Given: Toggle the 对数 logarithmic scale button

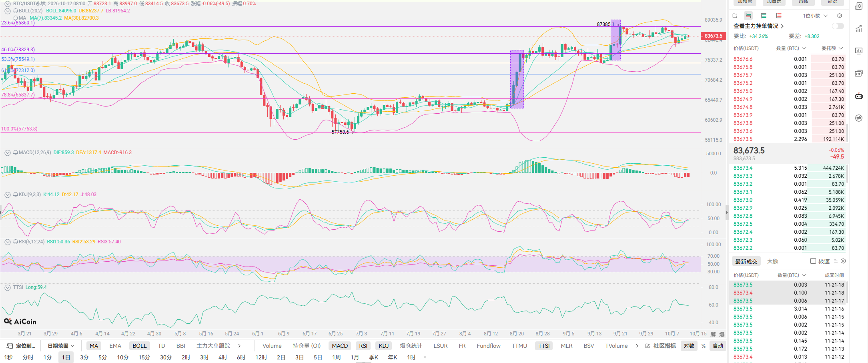Looking at the screenshot, I should [689, 346].
